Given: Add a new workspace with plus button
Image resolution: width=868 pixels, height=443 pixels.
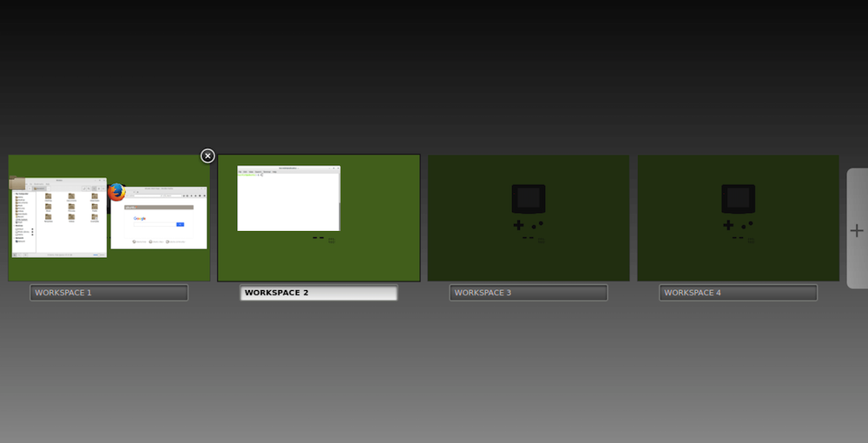Looking at the screenshot, I should coord(857,228).
